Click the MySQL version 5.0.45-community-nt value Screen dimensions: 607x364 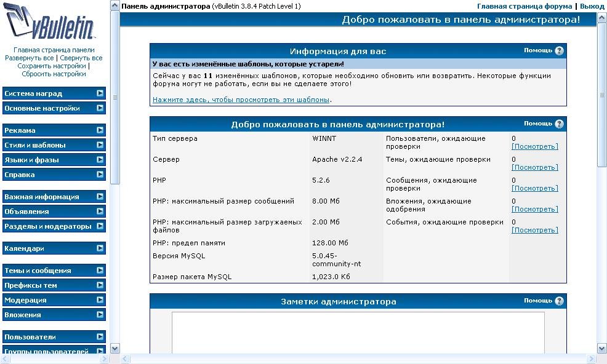[x=336, y=260]
